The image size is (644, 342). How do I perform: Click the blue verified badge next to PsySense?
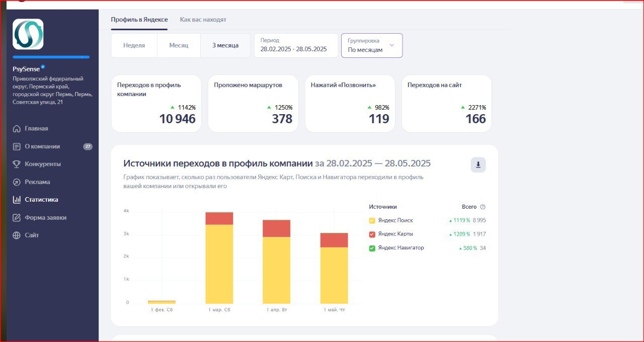43,67
